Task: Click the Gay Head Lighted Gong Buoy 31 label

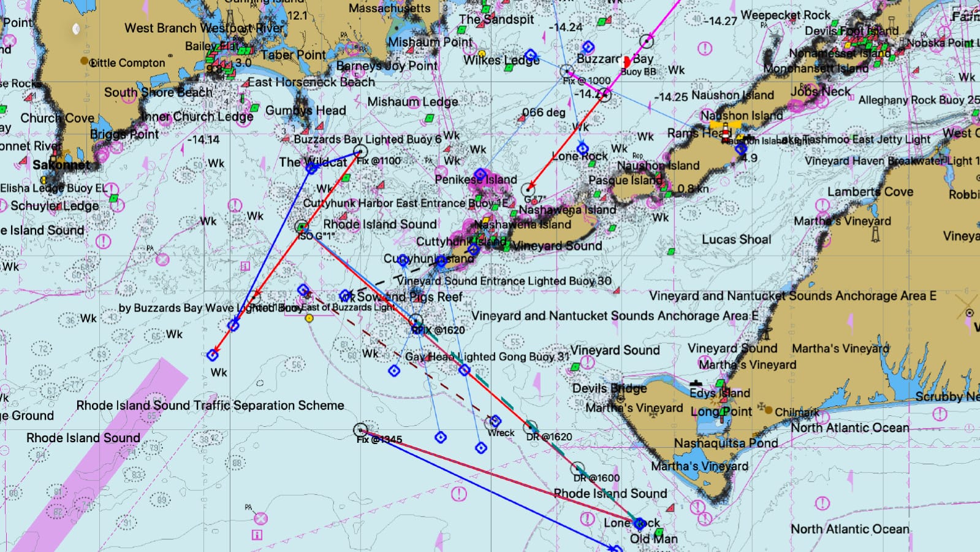Action: pos(487,356)
